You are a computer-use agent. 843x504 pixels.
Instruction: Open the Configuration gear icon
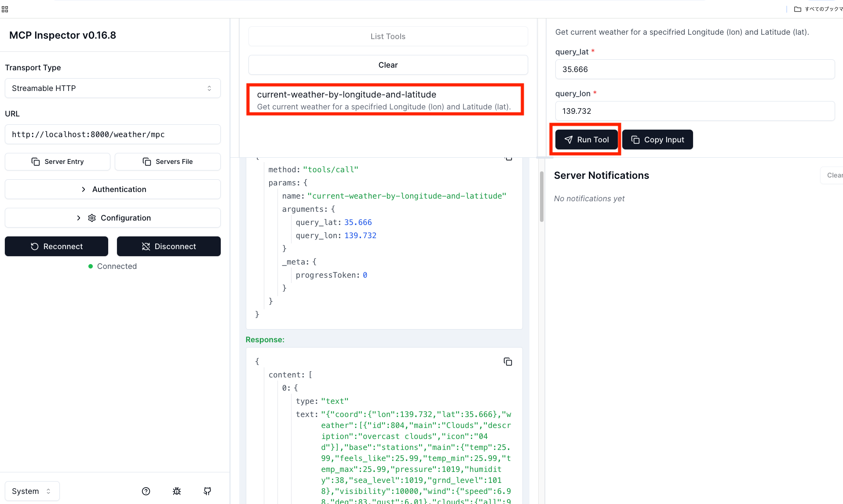coord(91,218)
